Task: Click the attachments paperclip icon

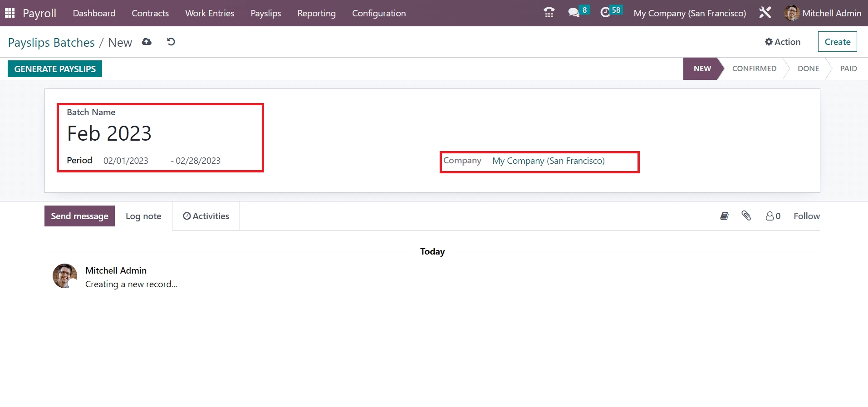Action: pos(746,216)
